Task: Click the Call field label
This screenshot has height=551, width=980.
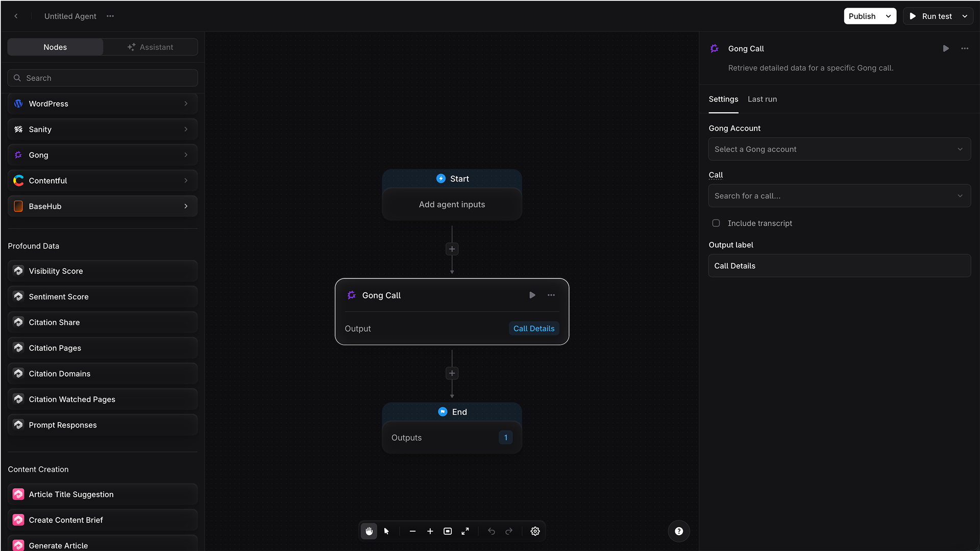Action: 716,175
